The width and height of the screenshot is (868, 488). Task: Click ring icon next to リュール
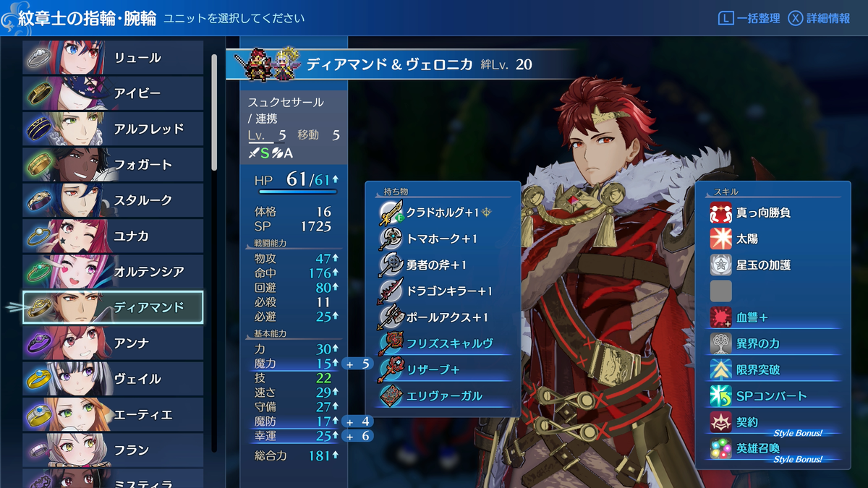coord(42,58)
